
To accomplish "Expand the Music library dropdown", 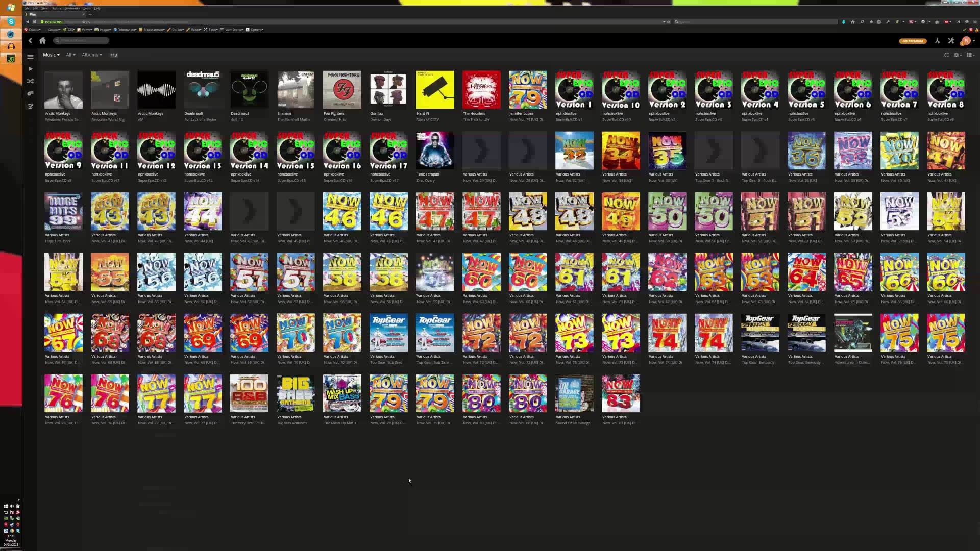I will pos(51,55).
